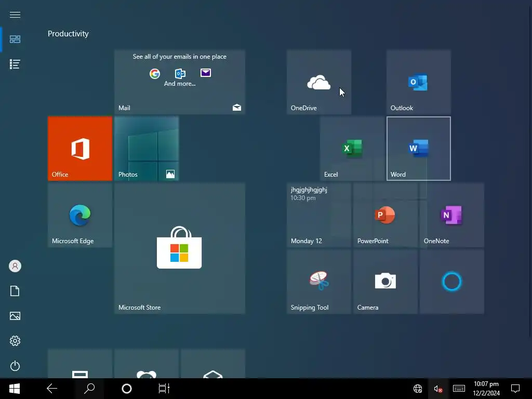
Task: Click the Power button icon
Action: [x=15, y=366]
